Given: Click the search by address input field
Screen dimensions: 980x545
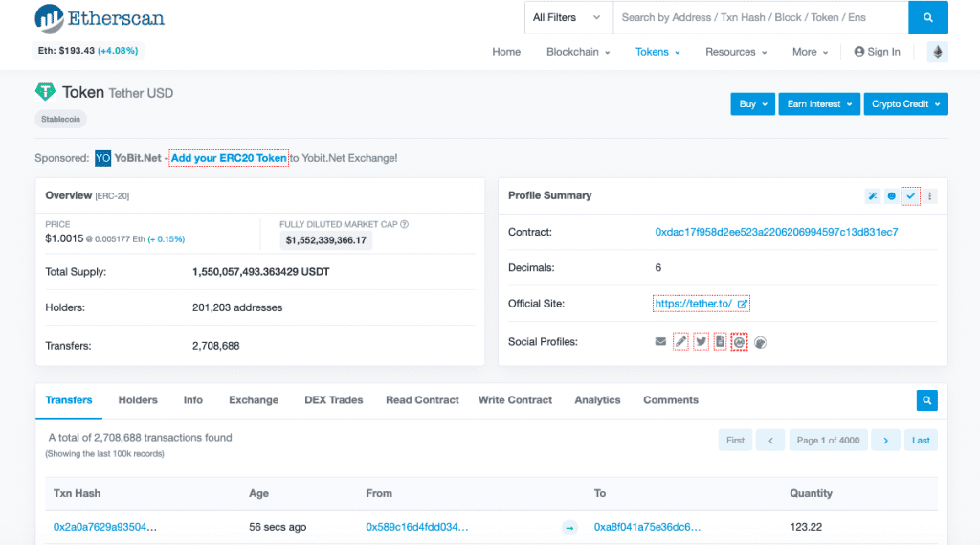Looking at the screenshot, I should pyautogui.click(x=761, y=17).
